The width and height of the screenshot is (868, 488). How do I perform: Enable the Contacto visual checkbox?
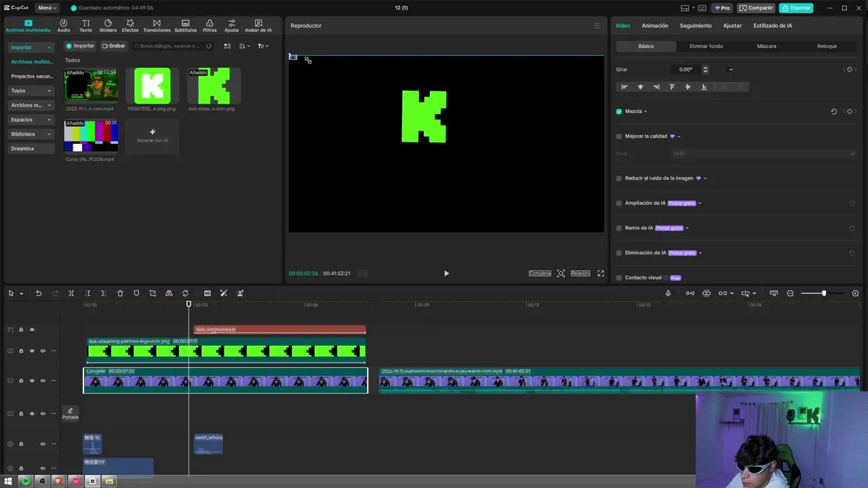(618, 278)
